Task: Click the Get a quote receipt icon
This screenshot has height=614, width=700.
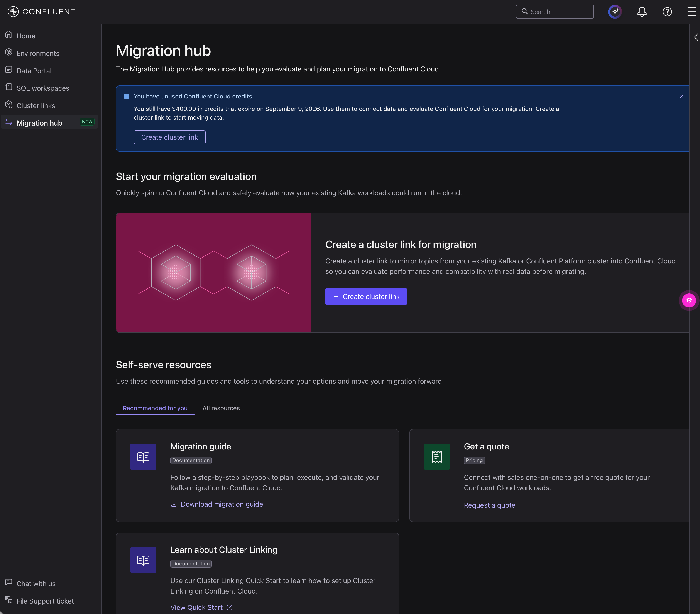Action: click(437, 457)
